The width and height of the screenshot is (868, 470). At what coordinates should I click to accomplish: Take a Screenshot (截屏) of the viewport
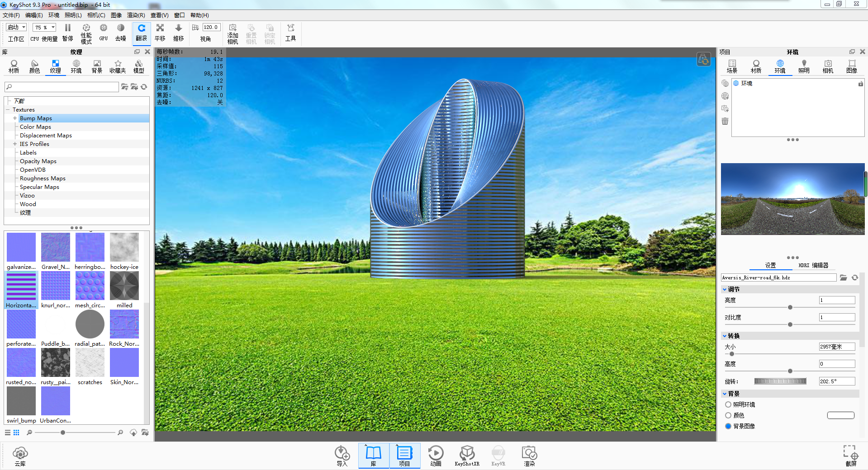tap(851, 456)
